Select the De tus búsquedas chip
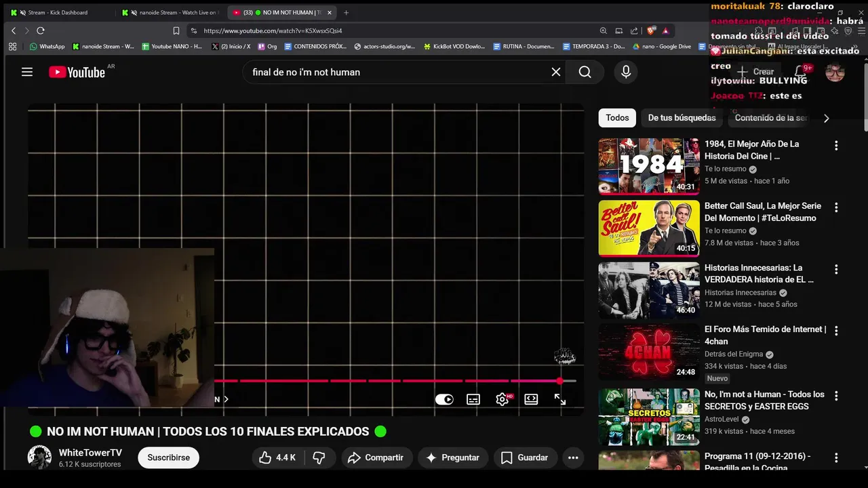Image resolution: width=868 pixels, height=488 pixels. click(x=682, y=118)
